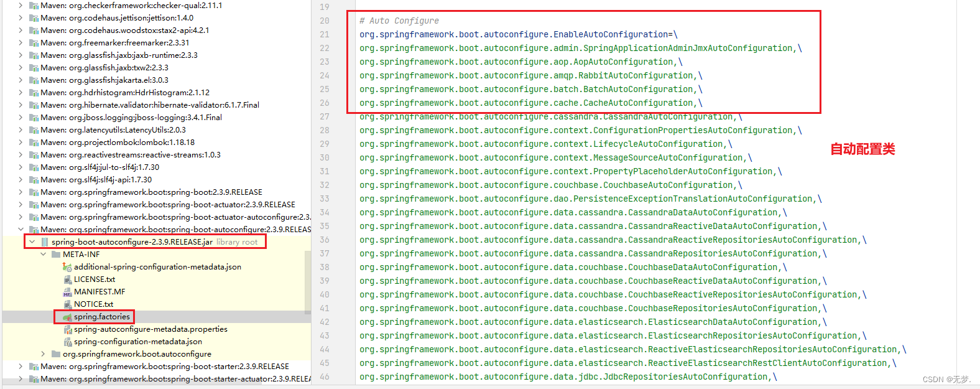Click library icon of reactive-streams

coord(34,154)
